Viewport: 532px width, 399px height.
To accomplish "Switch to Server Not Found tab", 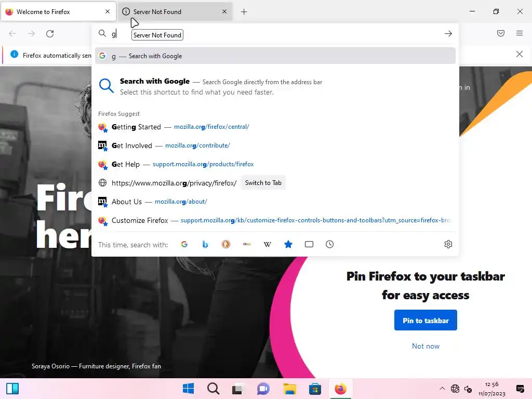I will tap(175, 11).
